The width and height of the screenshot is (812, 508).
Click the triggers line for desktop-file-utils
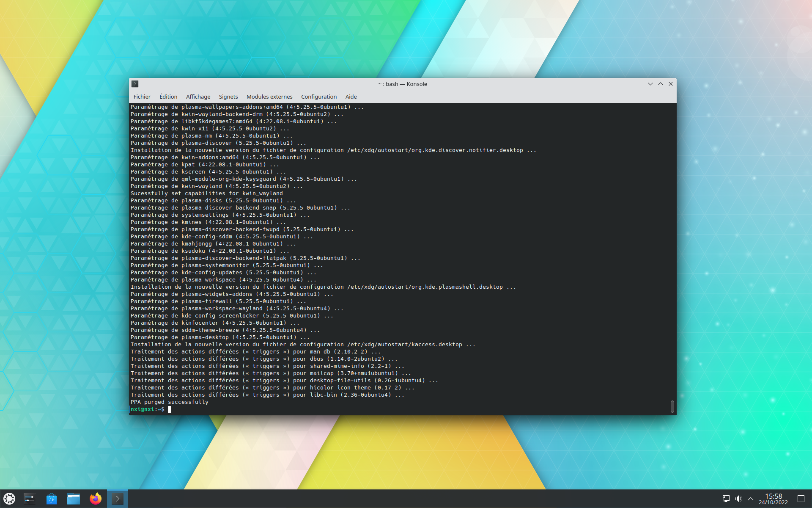(285, 381)
